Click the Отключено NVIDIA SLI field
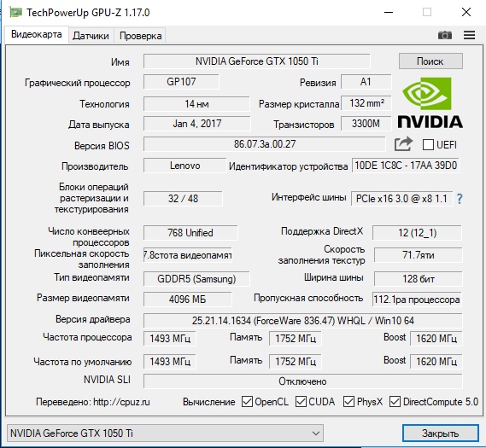 303,381
